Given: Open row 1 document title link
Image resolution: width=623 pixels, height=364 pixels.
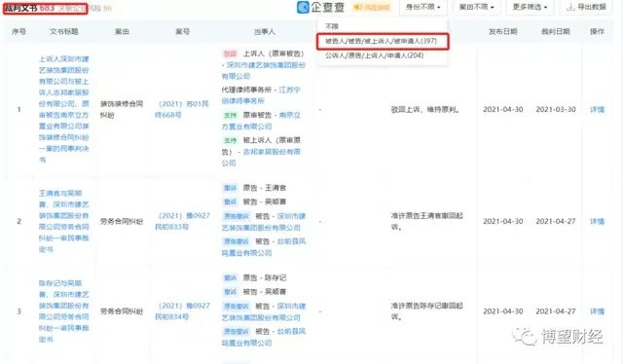Looking at the screenshot, I should pyautogui.click(x=64, y=109).
